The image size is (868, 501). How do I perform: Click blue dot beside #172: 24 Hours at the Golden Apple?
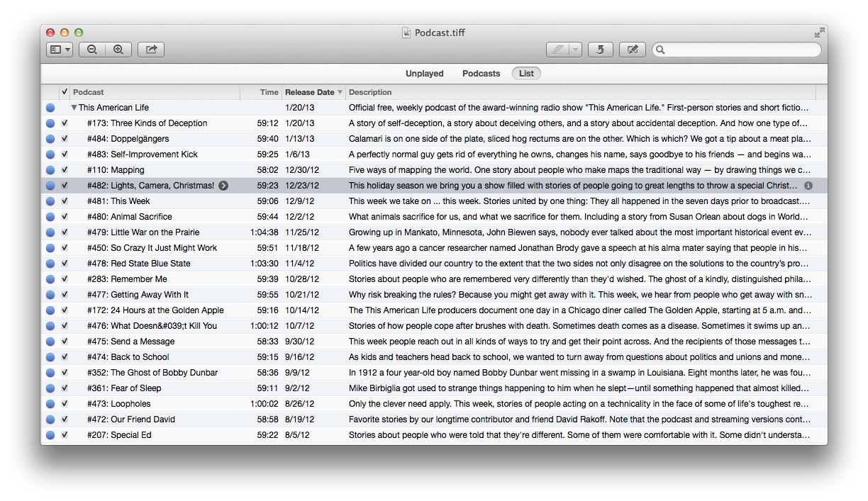50,310
